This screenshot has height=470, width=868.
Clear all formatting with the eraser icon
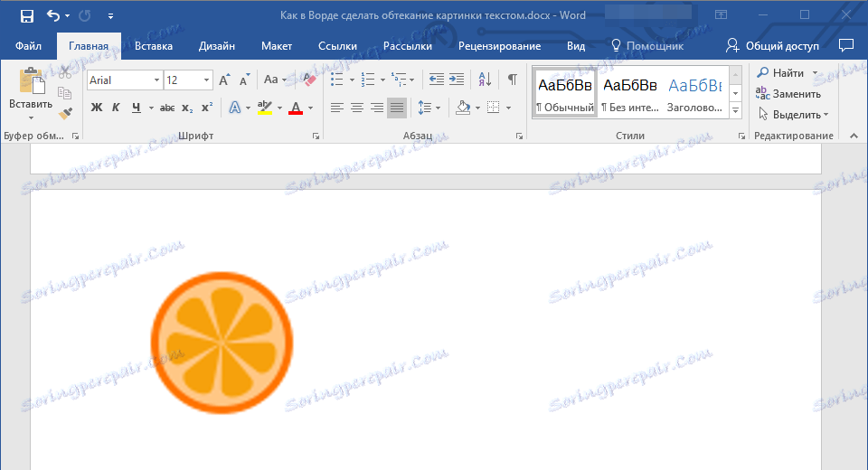click(308, 80)
